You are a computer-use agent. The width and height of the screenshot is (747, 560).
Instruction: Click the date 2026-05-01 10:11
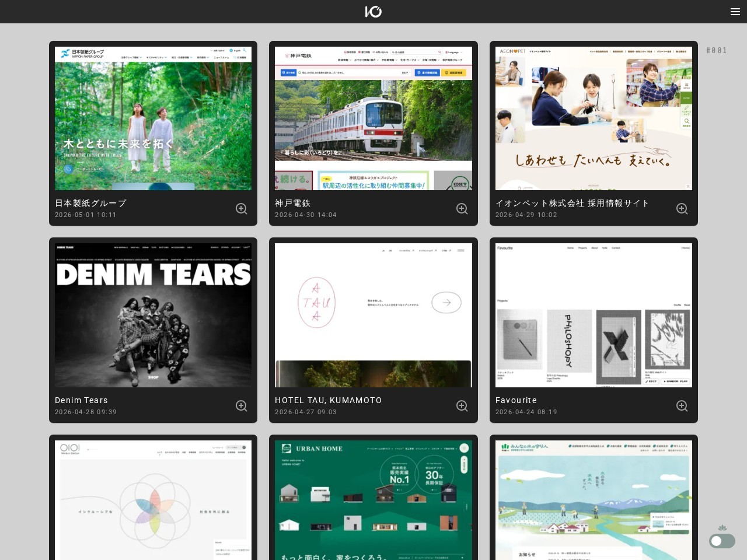click(x=86, y=215)
